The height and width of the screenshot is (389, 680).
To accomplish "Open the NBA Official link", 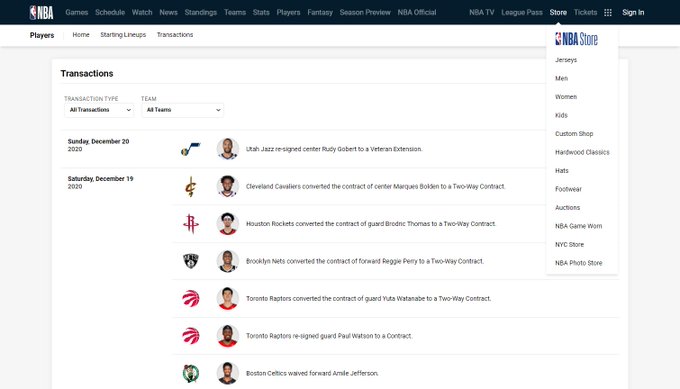I will point(417,13).
